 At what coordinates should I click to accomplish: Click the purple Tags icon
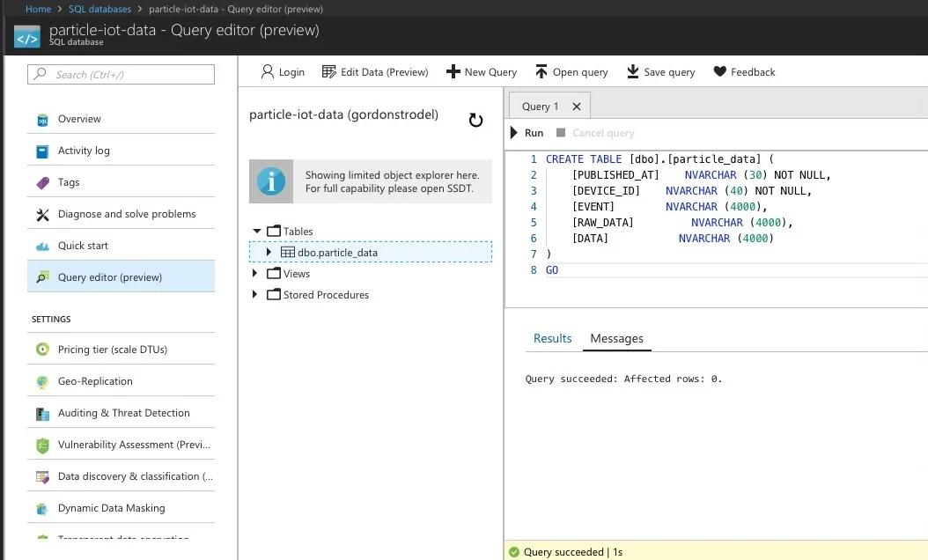tap(42, 183)
